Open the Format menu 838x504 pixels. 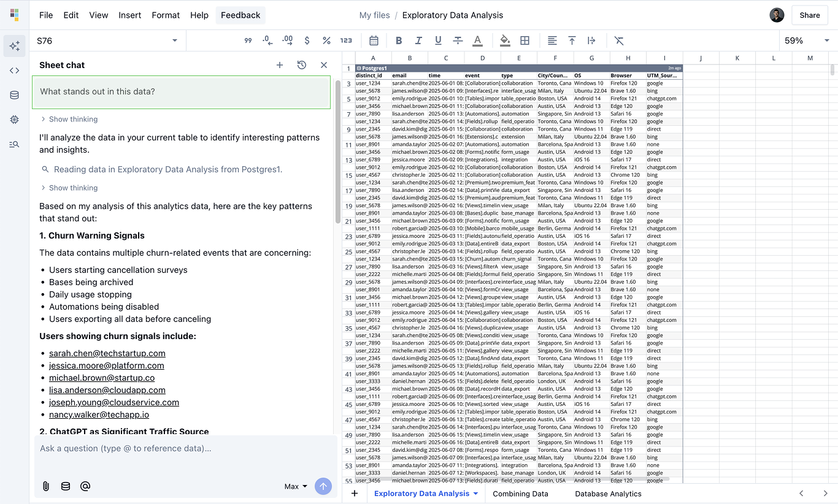click(x=166, y=15)
